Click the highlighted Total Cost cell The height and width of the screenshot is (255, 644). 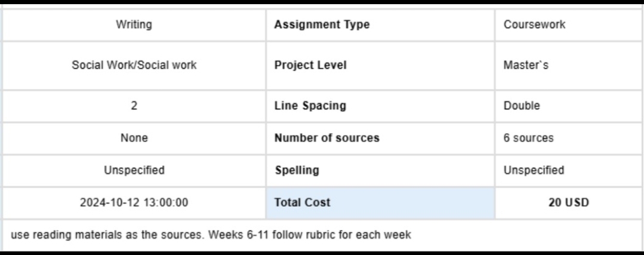(380, 203)
